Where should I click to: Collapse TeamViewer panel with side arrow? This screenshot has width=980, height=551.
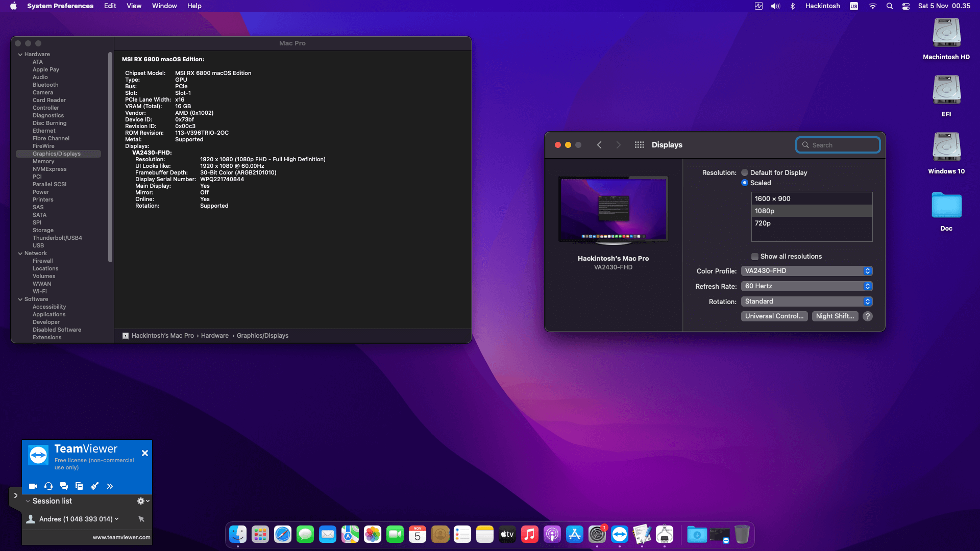pos(16,495)
